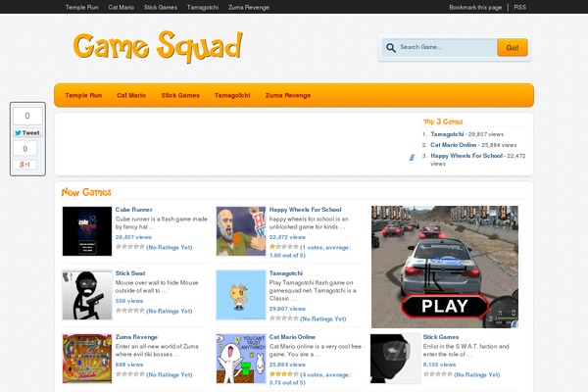Click '20,457 views' under Cube Runner

133,237
